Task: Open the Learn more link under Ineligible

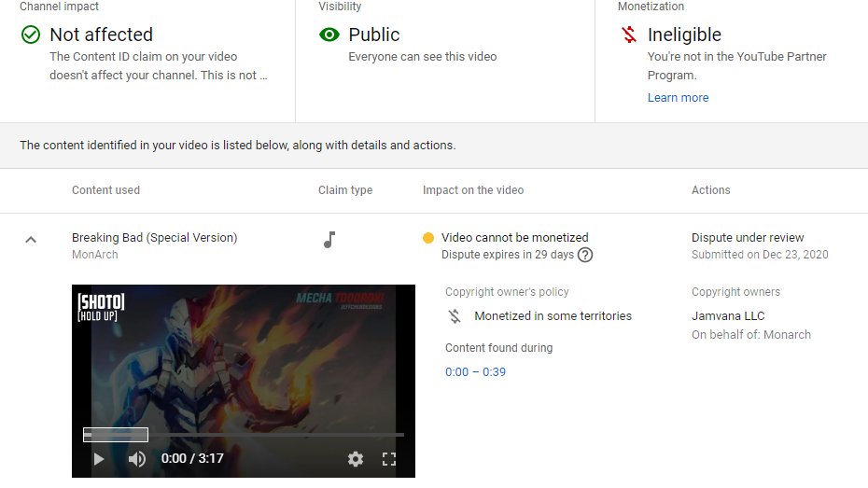Action: (679, 97)
